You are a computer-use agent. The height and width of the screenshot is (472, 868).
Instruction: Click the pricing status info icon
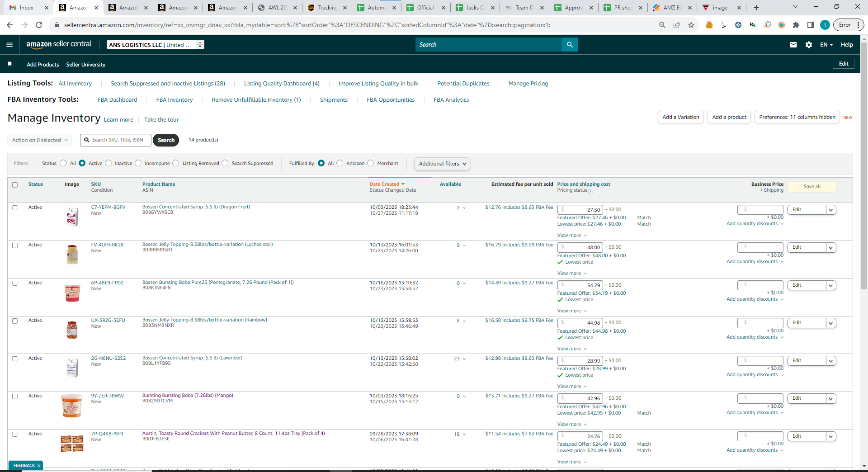(x=591, y=191)
